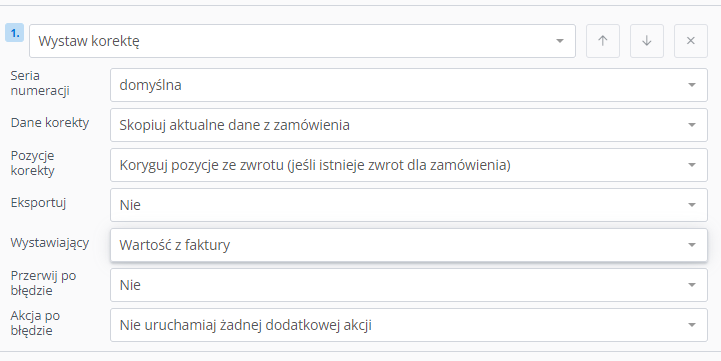Open the 'Przerwij po błędzie' dropdown showing 'Nie'

click(x=409, y=285)
